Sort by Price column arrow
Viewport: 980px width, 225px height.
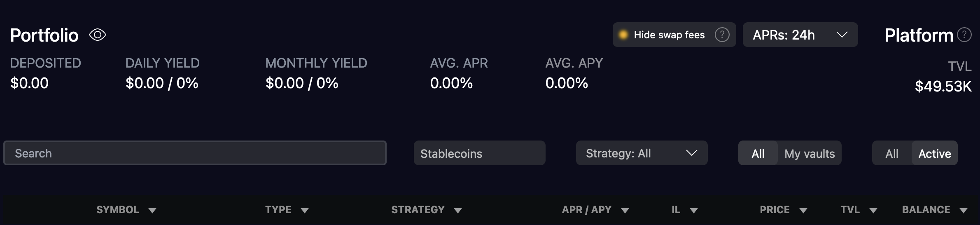point(803,211)
